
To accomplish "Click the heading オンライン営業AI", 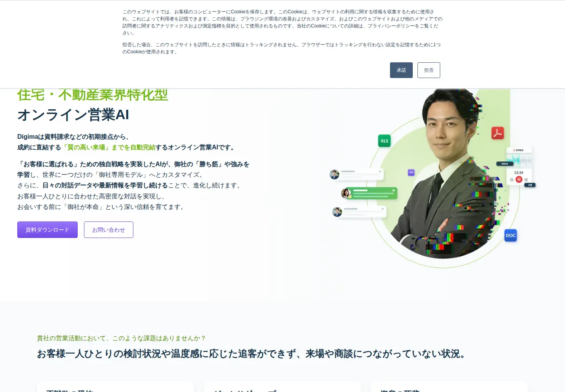I will coord(73,114).
